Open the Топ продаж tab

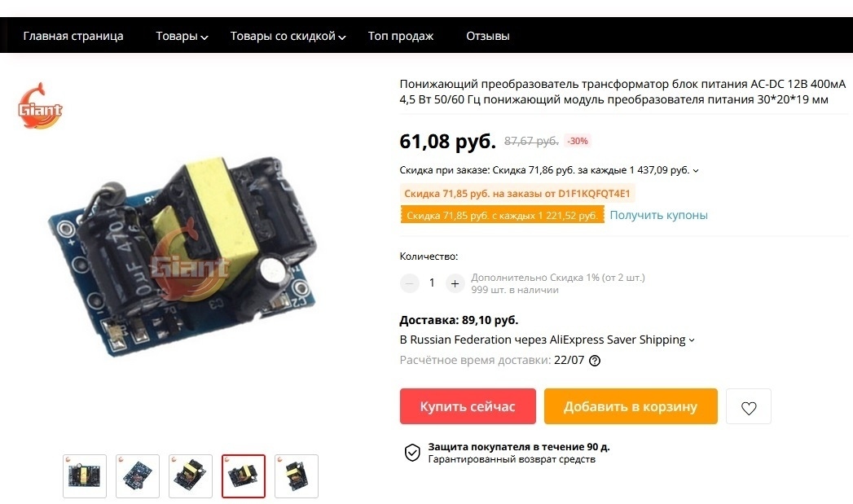click(400, 37)
